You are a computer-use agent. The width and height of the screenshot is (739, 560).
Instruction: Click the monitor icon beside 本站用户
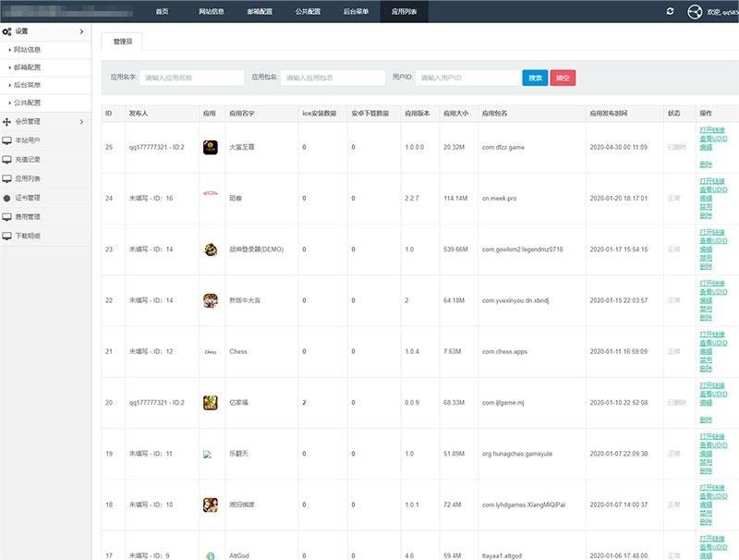click(x=7, y=140)
